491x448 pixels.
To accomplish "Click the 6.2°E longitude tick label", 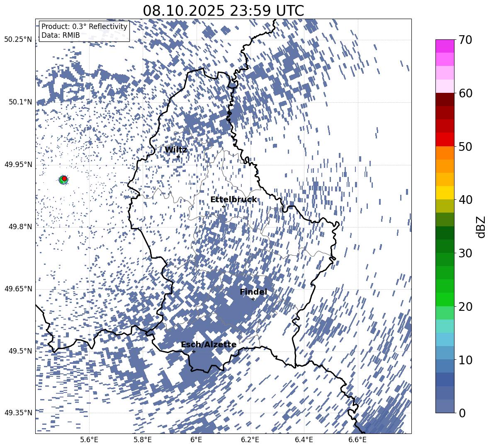I will click(x=250, y=440).
